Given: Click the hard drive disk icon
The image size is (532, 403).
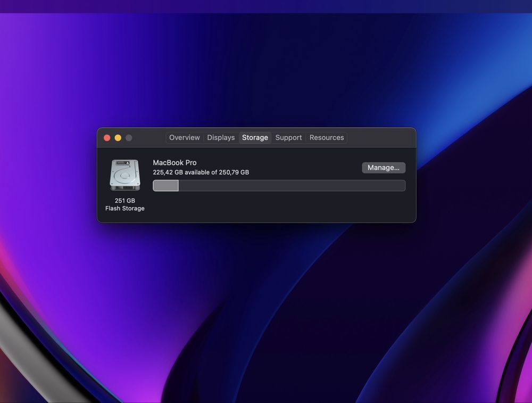Looking at the screenshot, I should (125, 175).
